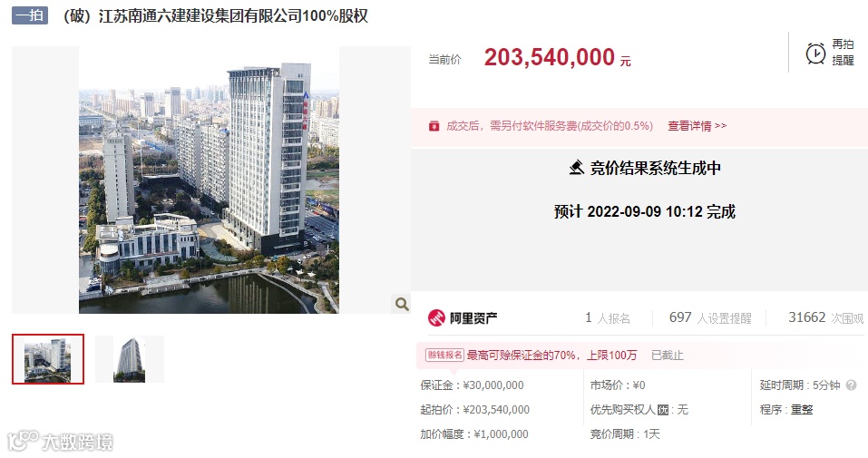
Task: Click the current price 203,540,000
Action: click(549, 57)
